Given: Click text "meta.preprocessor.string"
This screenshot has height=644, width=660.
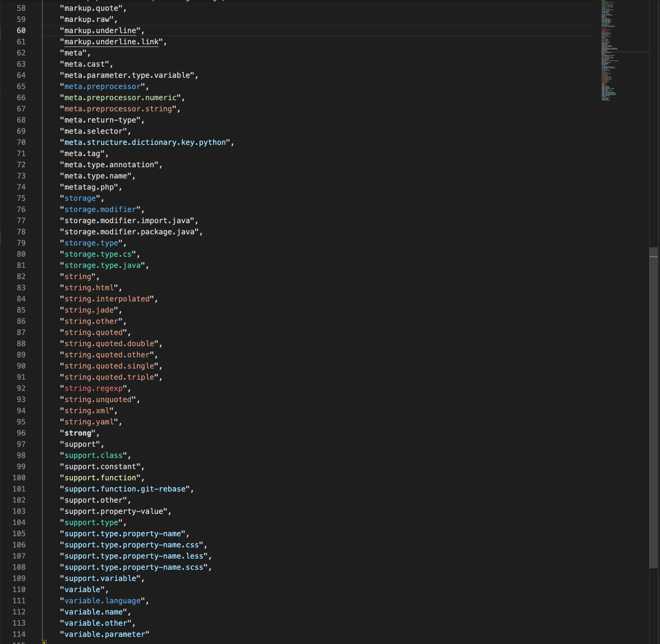Looking at the screenshot, I should click(118, 109).
